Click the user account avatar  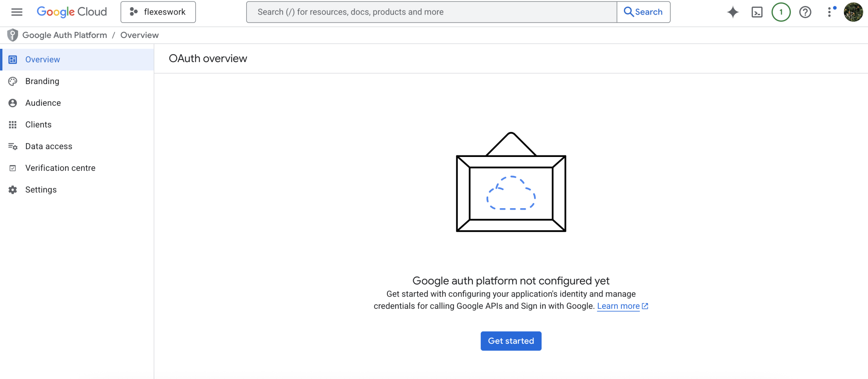click(853, 12)
